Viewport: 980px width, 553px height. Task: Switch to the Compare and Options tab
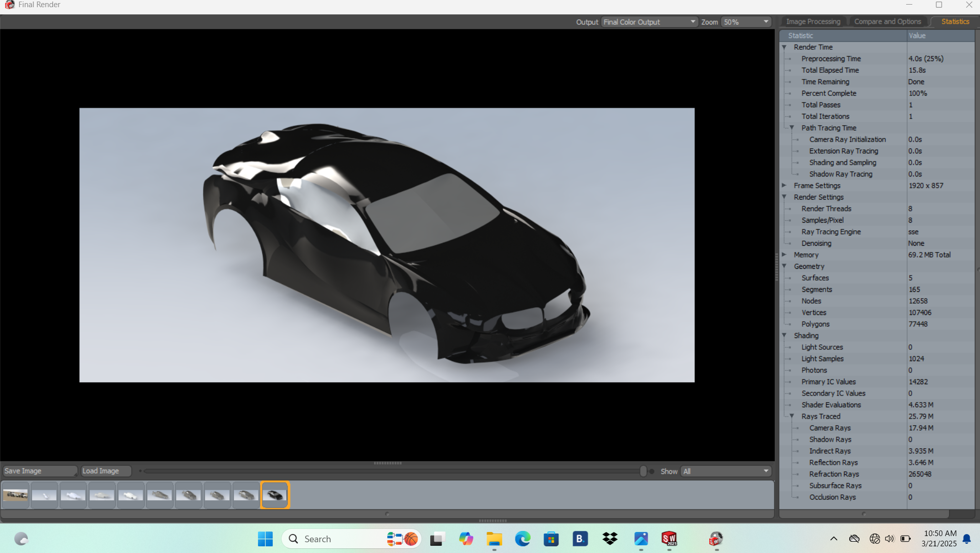point(887,21)
